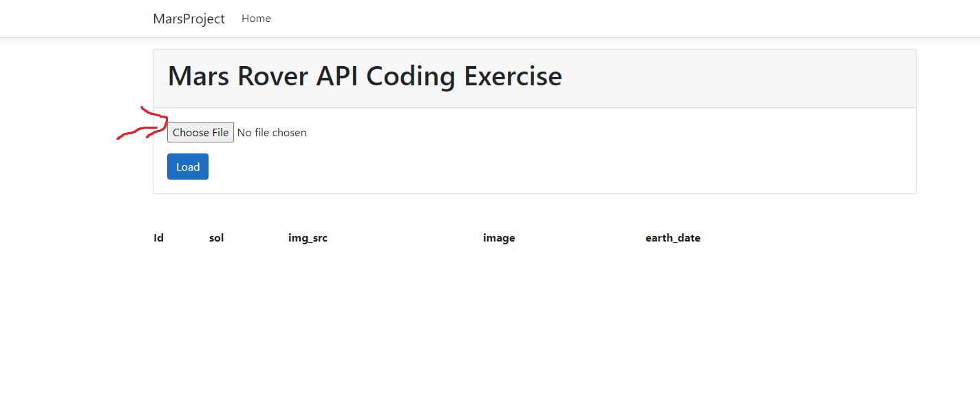Image resolution: width=980 pixels, height=395 pixels.
Task: Select the earth_date column header
Action: coord(673,238)
